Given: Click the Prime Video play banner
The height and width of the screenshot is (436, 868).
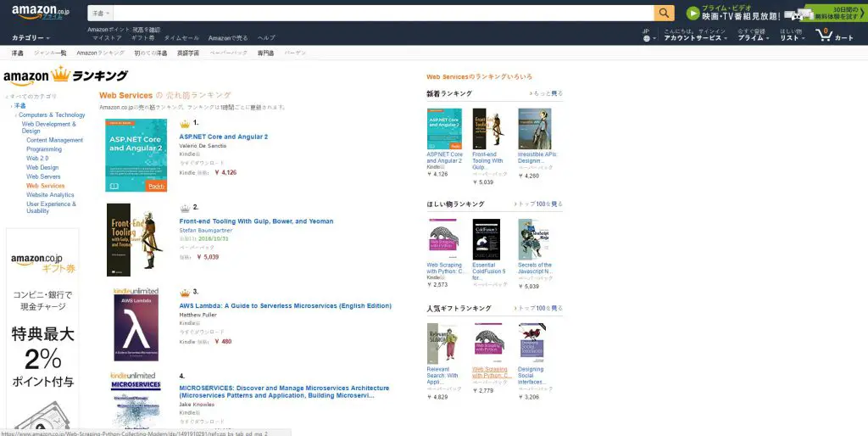Looking at the screenshot, I should coord(733,14).
